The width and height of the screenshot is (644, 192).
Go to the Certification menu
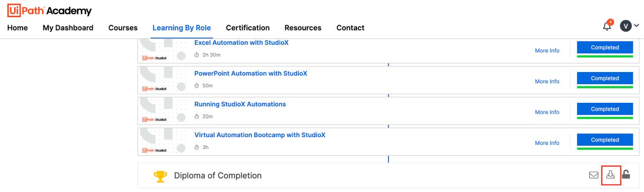click(248, 28)
